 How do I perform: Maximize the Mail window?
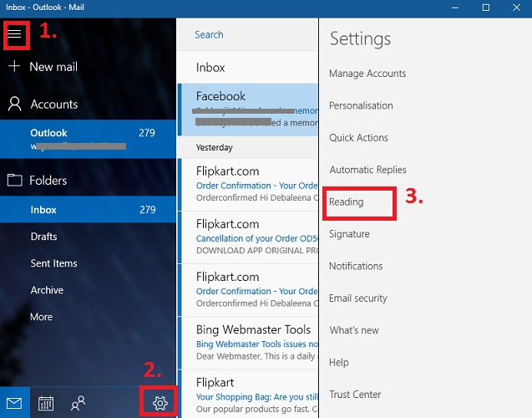click(x=486, y=8)
